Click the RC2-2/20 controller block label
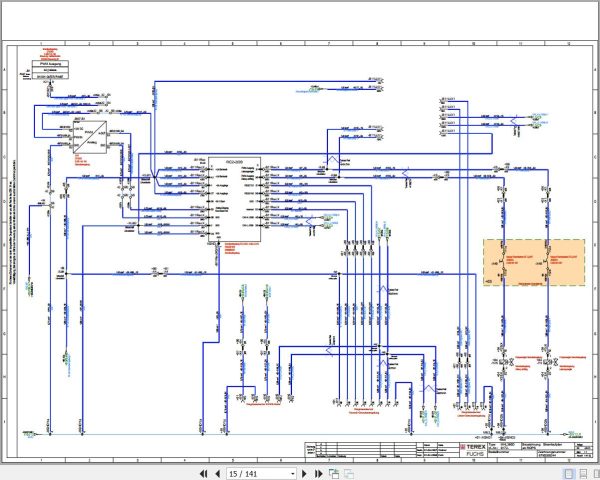Image resolution: width=600 pixels, height=480 pixels. tap(234, 162)
